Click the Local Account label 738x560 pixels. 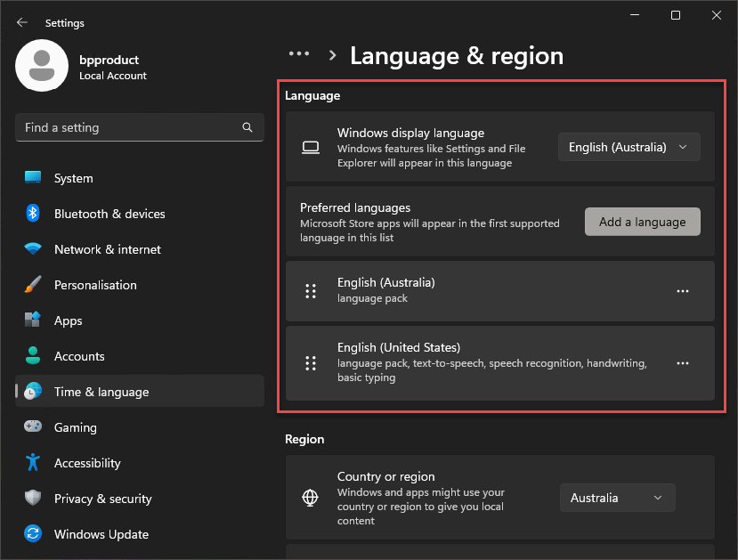click(x=113, y=76)
